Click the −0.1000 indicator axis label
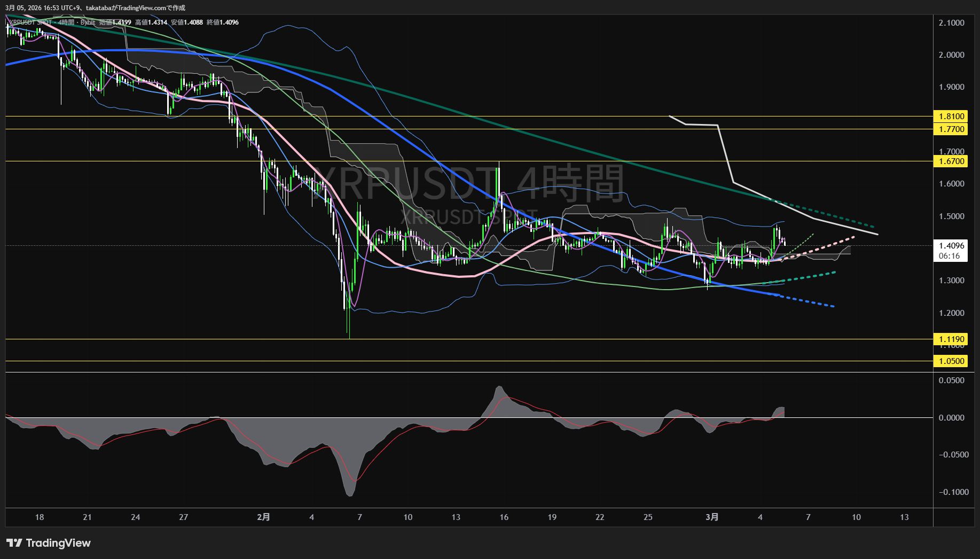980x559 pixels. (953, 492)
